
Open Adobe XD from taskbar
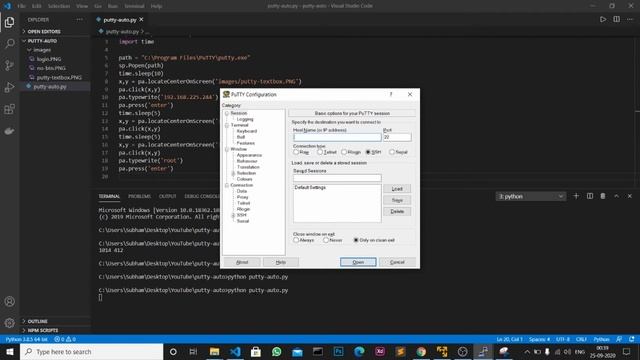(380, 351)
